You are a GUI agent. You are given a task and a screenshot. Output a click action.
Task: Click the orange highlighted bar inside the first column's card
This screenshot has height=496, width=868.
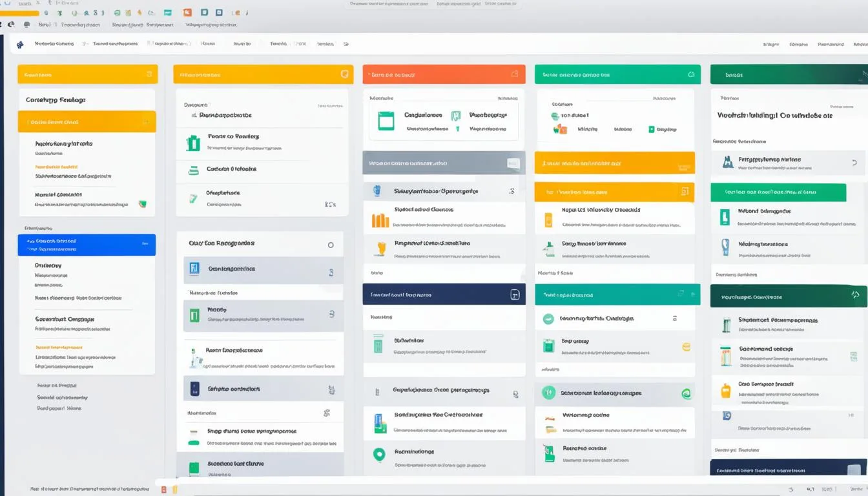[x=87, y=121]
